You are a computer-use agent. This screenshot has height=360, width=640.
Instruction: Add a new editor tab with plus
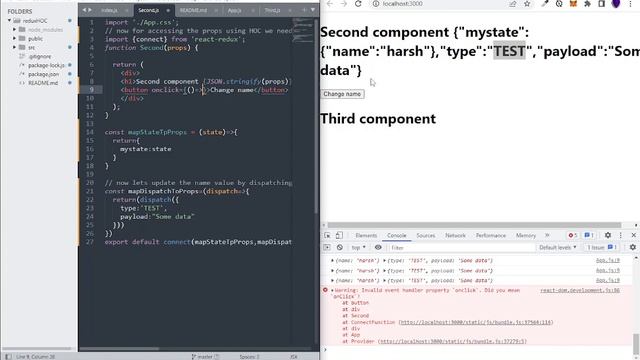point(304,10)
